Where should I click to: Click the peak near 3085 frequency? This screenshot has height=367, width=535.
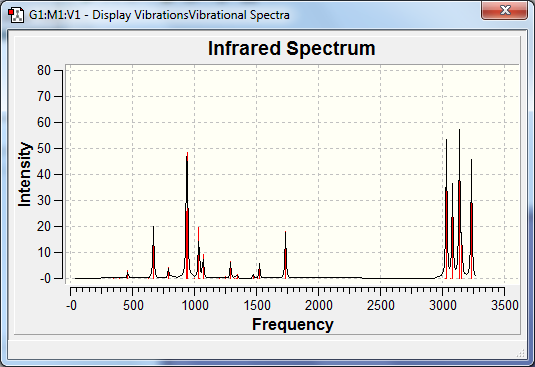click(x=452, y=231)
